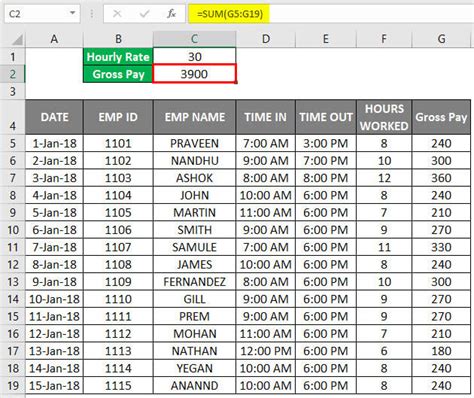Click the formula bar with =SUM(G5:G19)
Image resolution: width=474 pixels, height=398 pixels.
pos(332,14)
